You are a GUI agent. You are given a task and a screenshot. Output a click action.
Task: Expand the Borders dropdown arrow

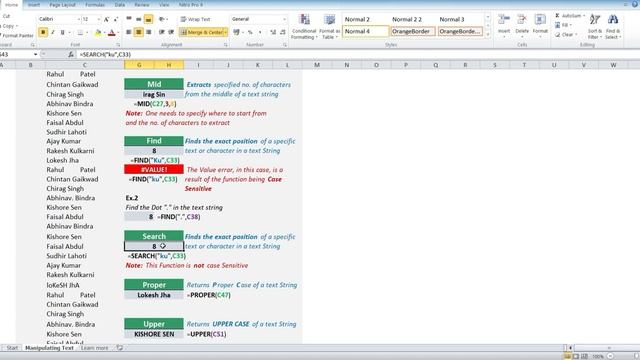pos(87,32)
